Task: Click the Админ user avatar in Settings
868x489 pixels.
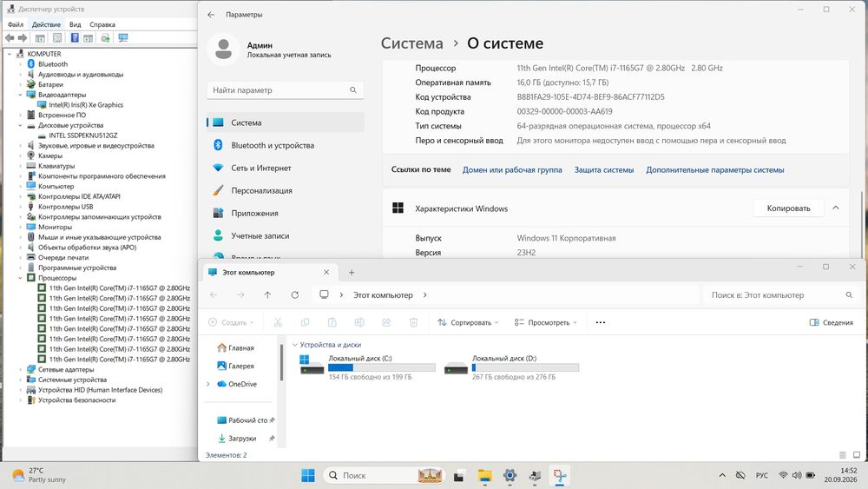Action: click(223, 50)
